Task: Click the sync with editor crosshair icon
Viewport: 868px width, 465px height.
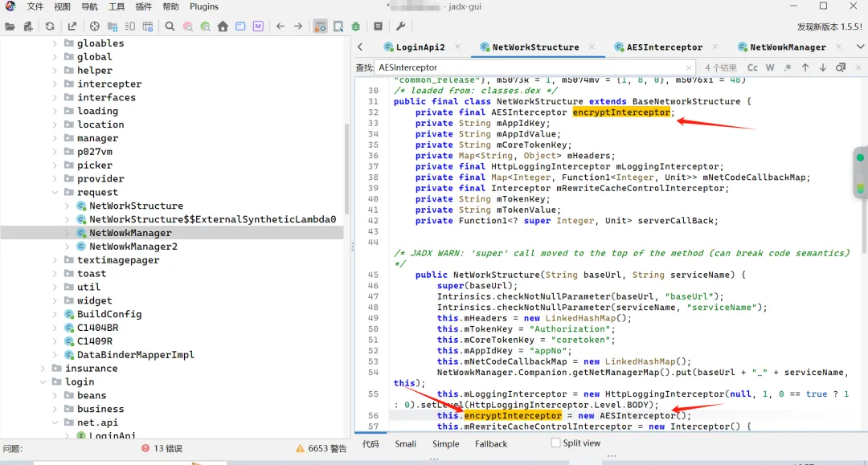Action: coord(95,27)
